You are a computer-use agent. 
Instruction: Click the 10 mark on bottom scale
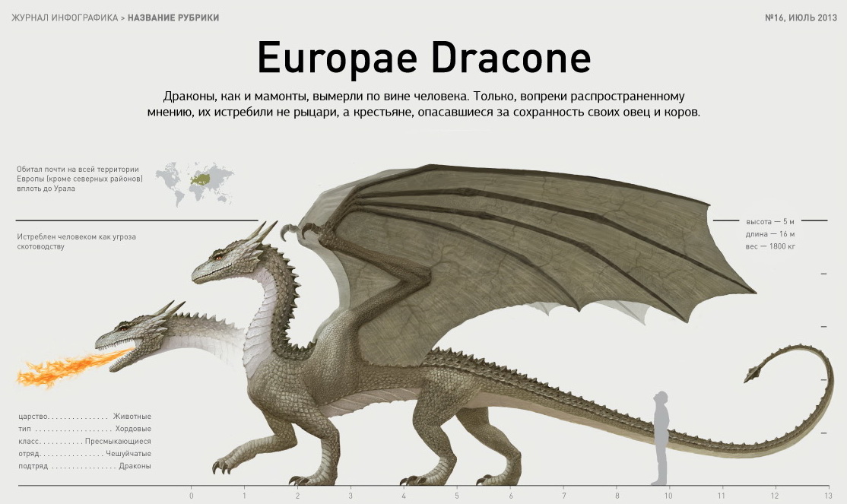668,496
